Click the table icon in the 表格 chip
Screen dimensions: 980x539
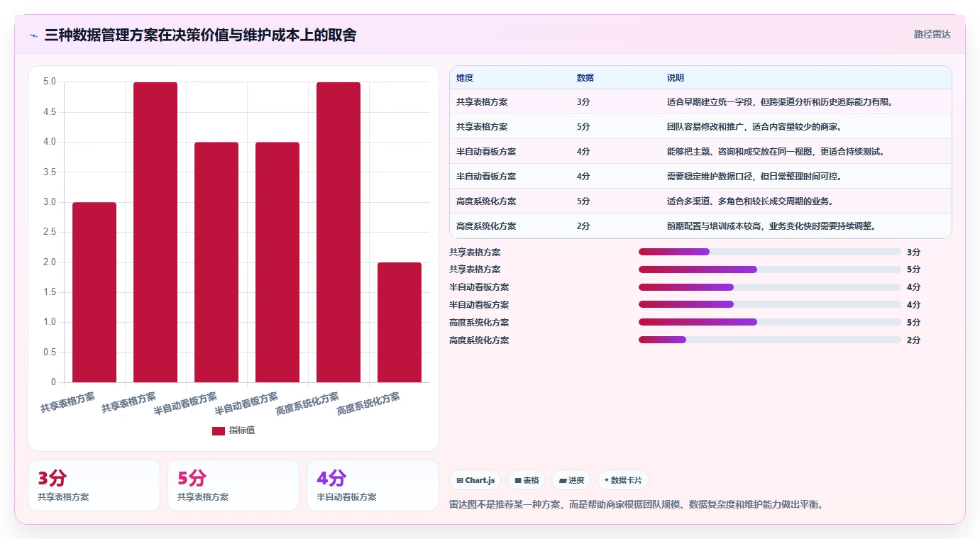(x=518, y=480)
